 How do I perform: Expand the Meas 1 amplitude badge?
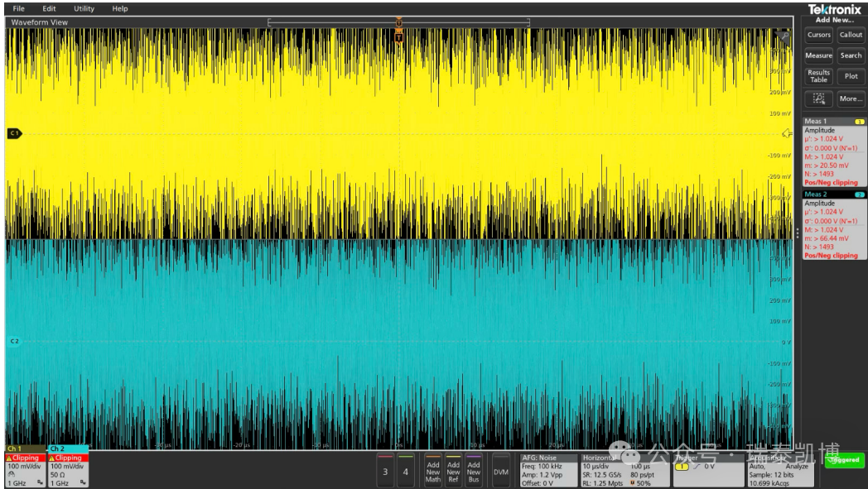(x=834, y=153)
